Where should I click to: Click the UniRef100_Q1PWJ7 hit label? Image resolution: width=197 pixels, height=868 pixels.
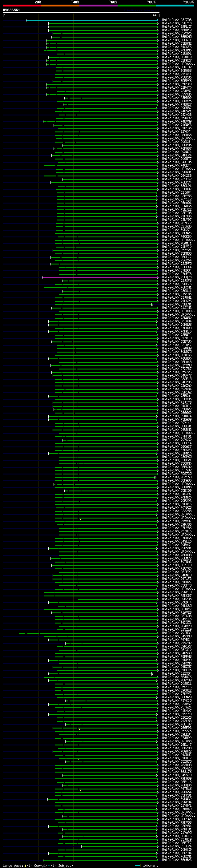(177, 758)
